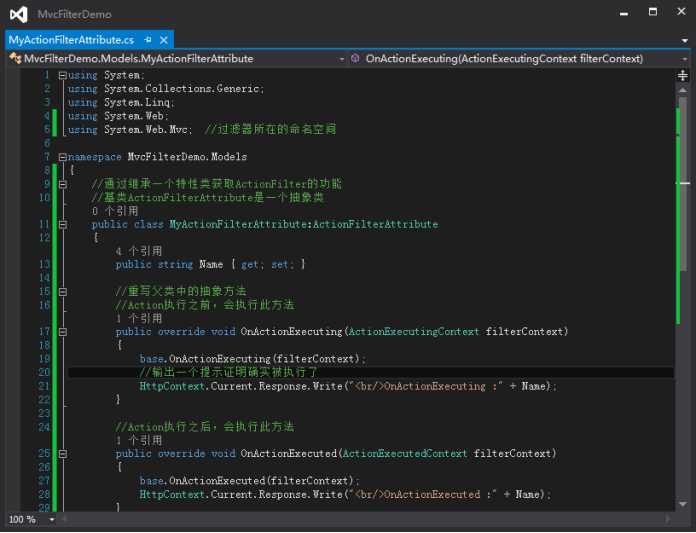Close the MyActionFilterAttribute.cs tab

[x=164, y=40]
